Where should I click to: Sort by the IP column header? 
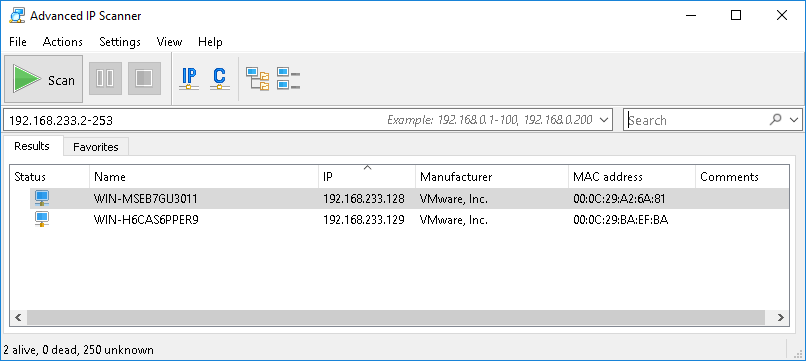coord(367,177)
